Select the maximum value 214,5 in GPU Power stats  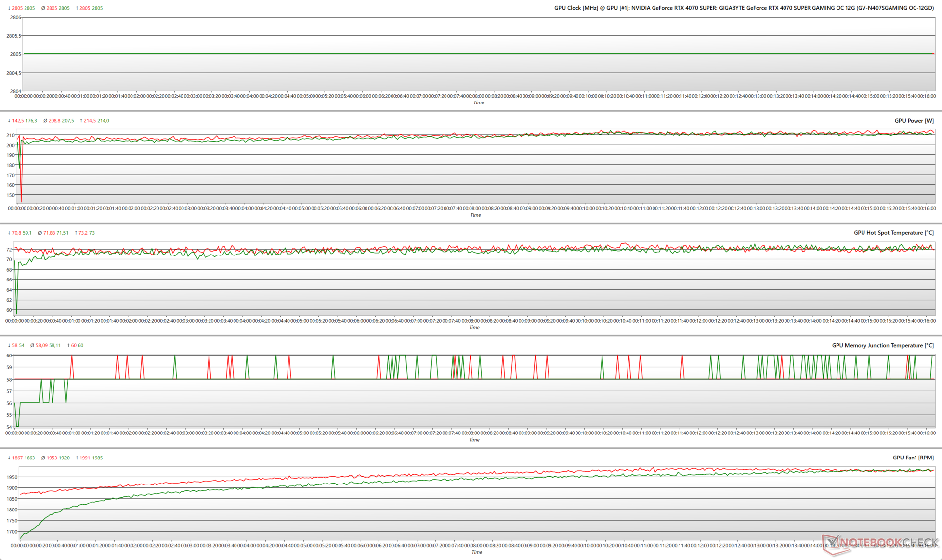coord(90,121)
